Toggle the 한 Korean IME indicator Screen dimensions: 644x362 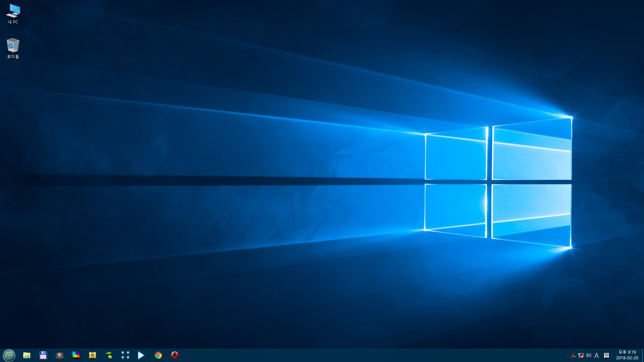pos(606,356)
